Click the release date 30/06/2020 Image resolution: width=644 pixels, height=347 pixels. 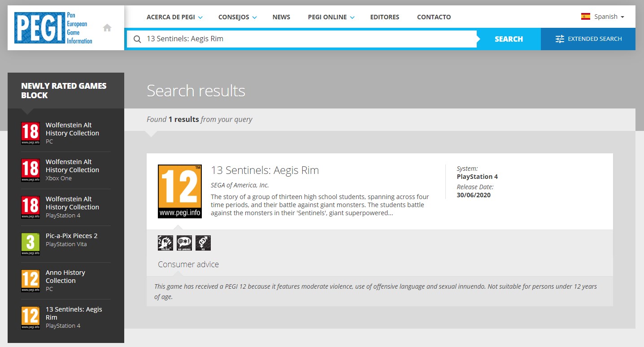click(474, 195)
